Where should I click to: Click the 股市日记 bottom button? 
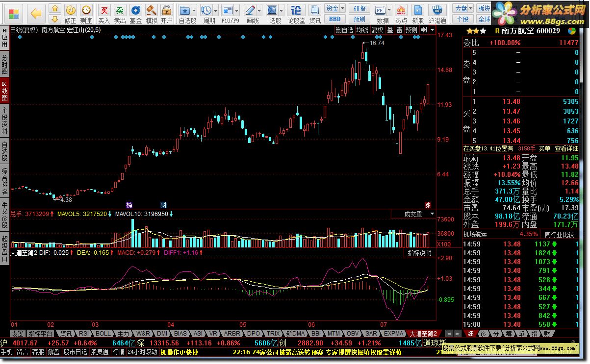pos(75,352)
